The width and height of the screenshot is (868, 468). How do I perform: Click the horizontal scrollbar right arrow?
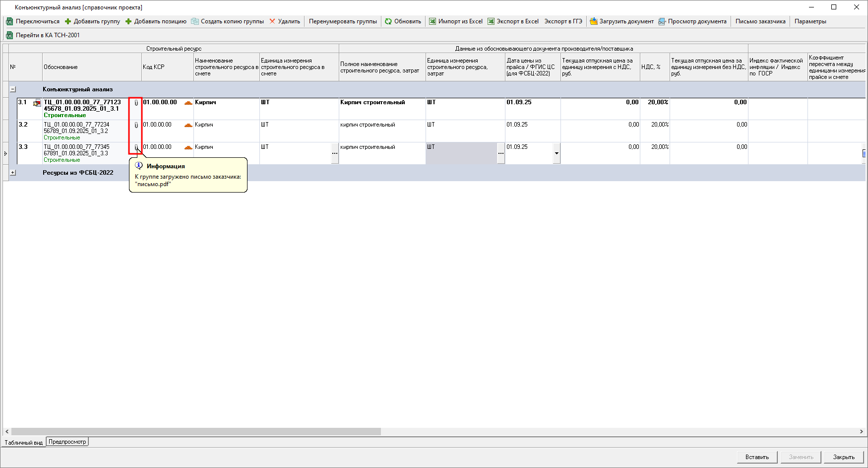(862, 432)
